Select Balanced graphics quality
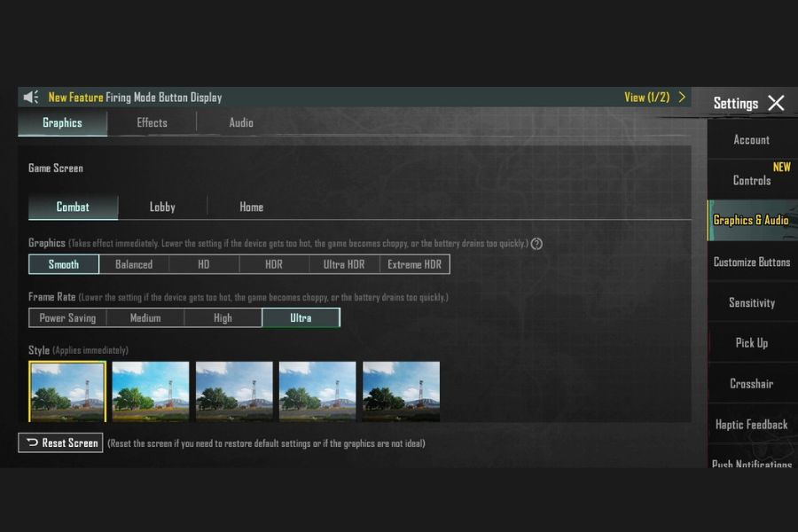The height and width of the screenshot is (532, 798). pyautogui.click(x=134, y=264)
